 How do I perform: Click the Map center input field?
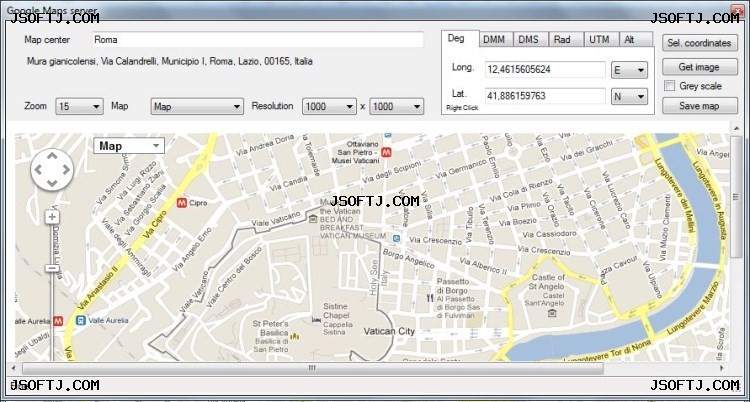point(257,40)
